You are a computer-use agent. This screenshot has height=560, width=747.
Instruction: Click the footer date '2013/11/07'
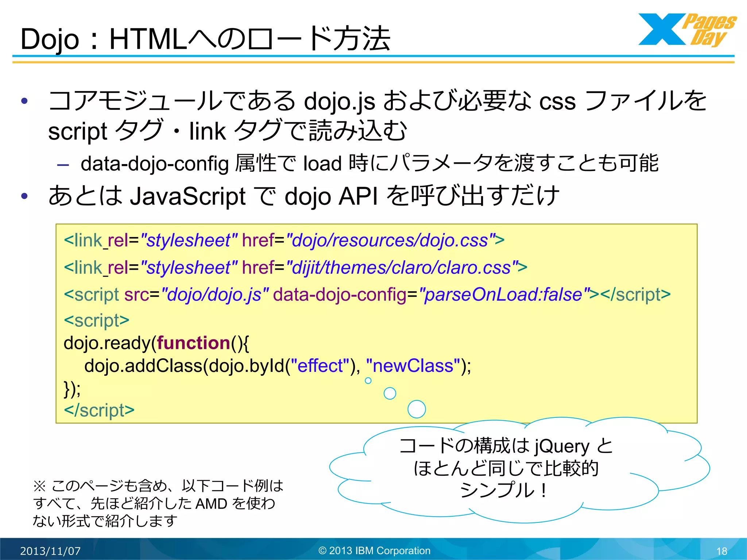(x=50, y=551)
